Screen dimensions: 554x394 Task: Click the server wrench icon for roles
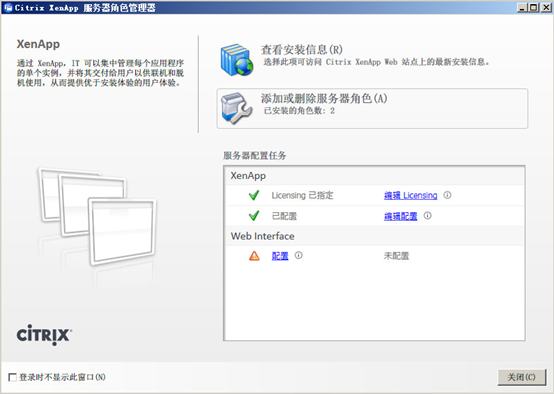(236, 108)
